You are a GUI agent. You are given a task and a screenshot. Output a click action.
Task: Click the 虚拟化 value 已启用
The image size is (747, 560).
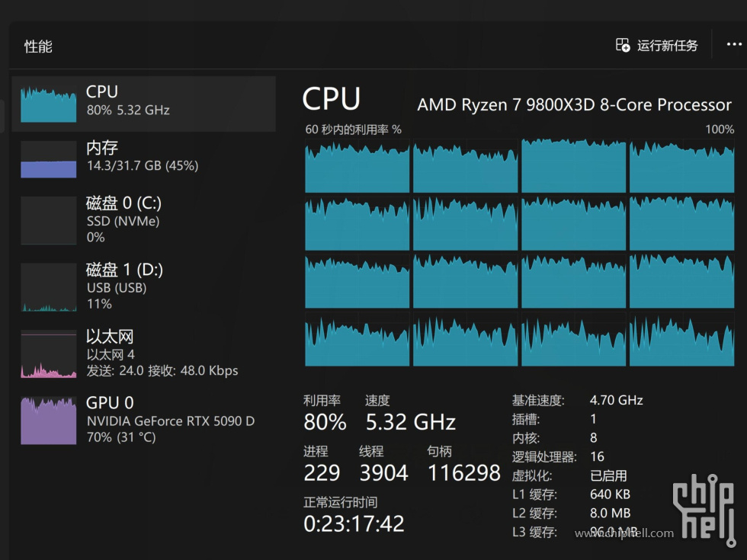(608, 475)
